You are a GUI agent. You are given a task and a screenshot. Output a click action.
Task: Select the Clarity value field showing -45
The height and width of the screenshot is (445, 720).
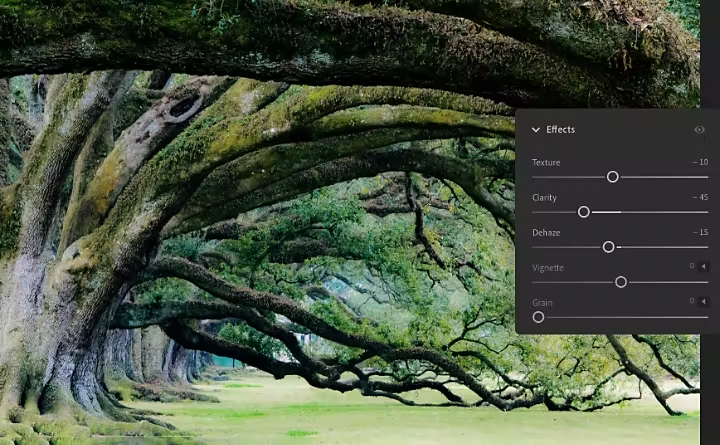[699, 197]
